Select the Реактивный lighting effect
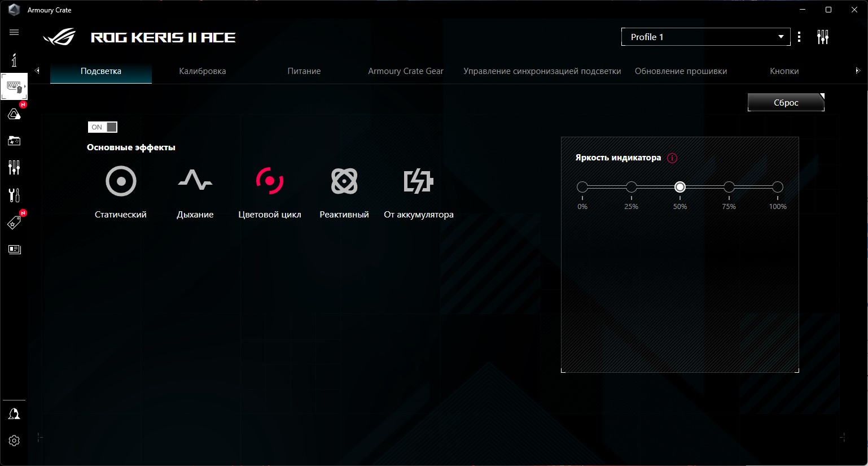This screenshot has width=868, height=466. (x=344, y=192)
